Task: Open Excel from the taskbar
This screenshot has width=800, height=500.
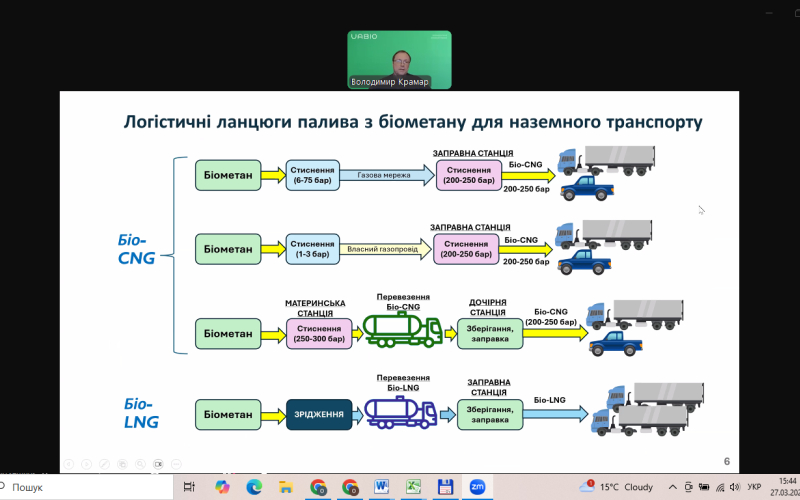Action: (x=413, y=487)
